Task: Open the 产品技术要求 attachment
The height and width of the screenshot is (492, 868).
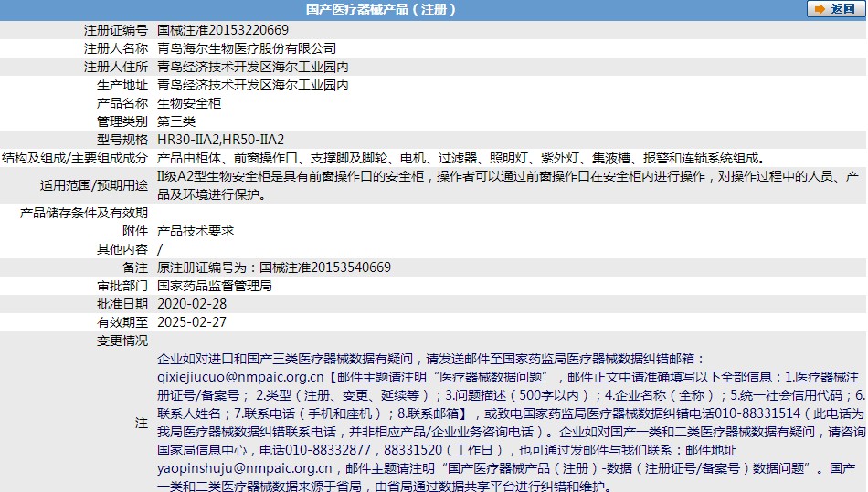Action: 196,231
